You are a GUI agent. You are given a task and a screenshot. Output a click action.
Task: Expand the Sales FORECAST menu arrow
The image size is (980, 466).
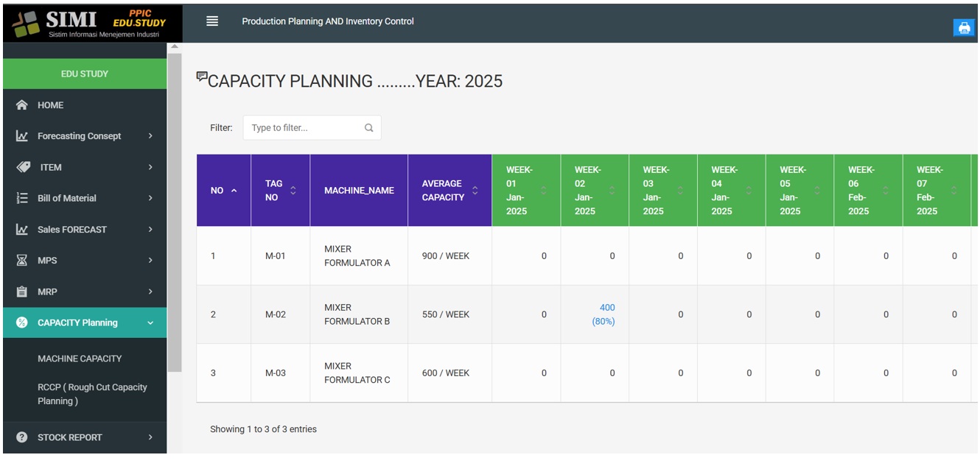coord(150,230)
